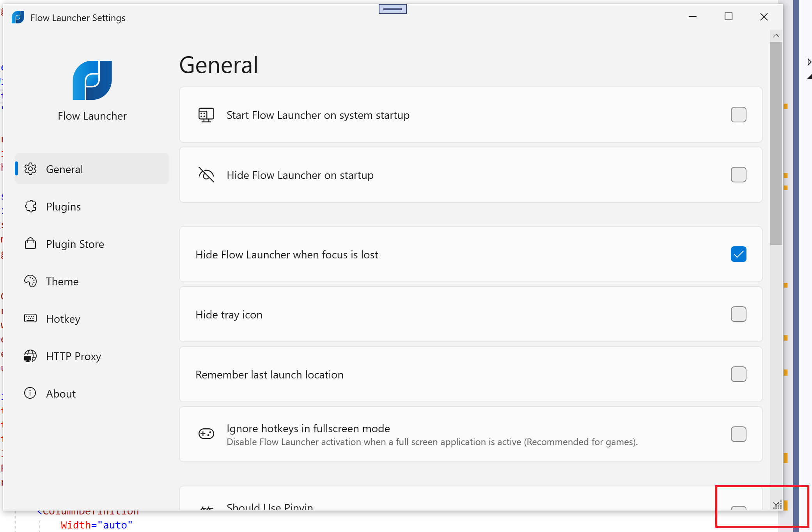Image resolution: width=812 pixels, height=532 pixels.
Task: Click the Plugin Store shopping bag icon
Action: 30,244
